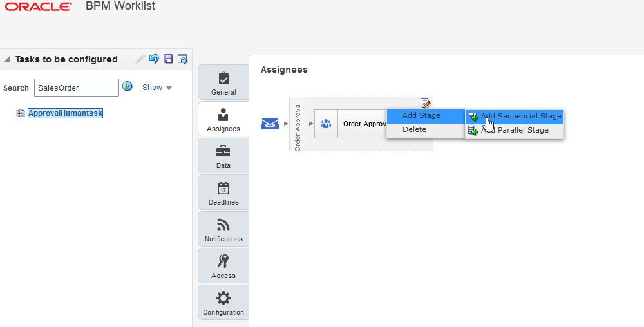This screenshot has height=327, width=644.
Task: Click the Search input field
Action: (x=77, y=88)
